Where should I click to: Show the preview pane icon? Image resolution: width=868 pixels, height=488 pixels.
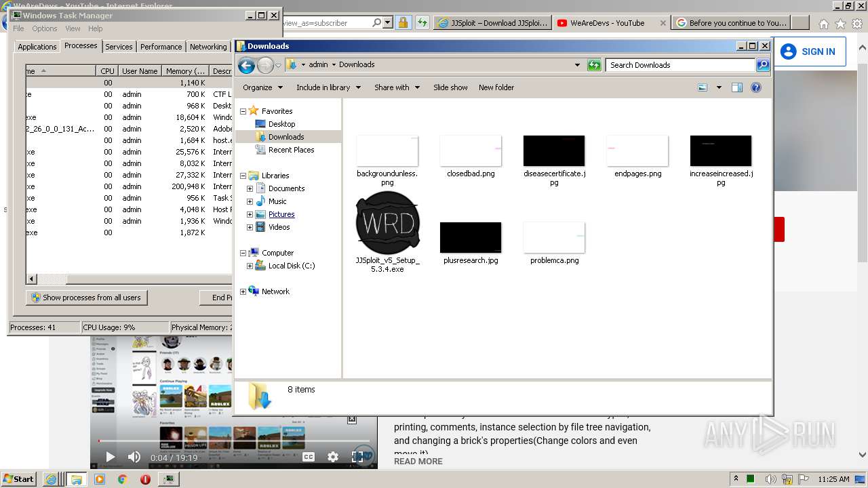pos(737,87)
